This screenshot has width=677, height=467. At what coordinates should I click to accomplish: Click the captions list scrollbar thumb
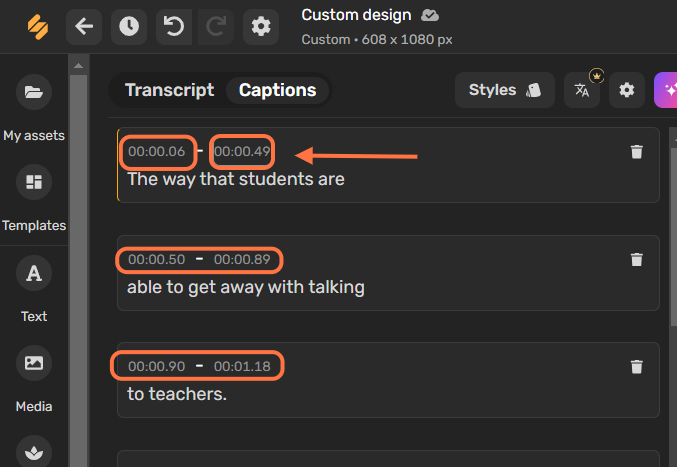pyautogui.click(x=674, y=237)
